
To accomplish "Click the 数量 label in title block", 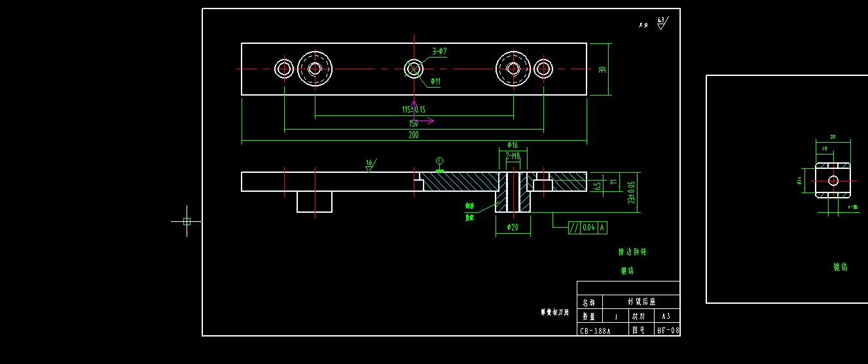I will tap(588, 317).
